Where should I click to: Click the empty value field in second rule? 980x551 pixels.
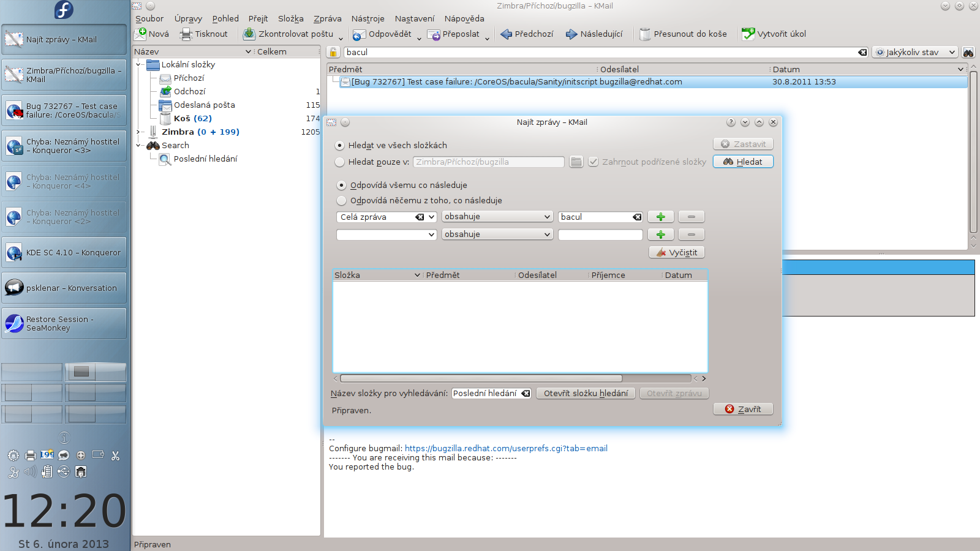click(x=600, y=234)
